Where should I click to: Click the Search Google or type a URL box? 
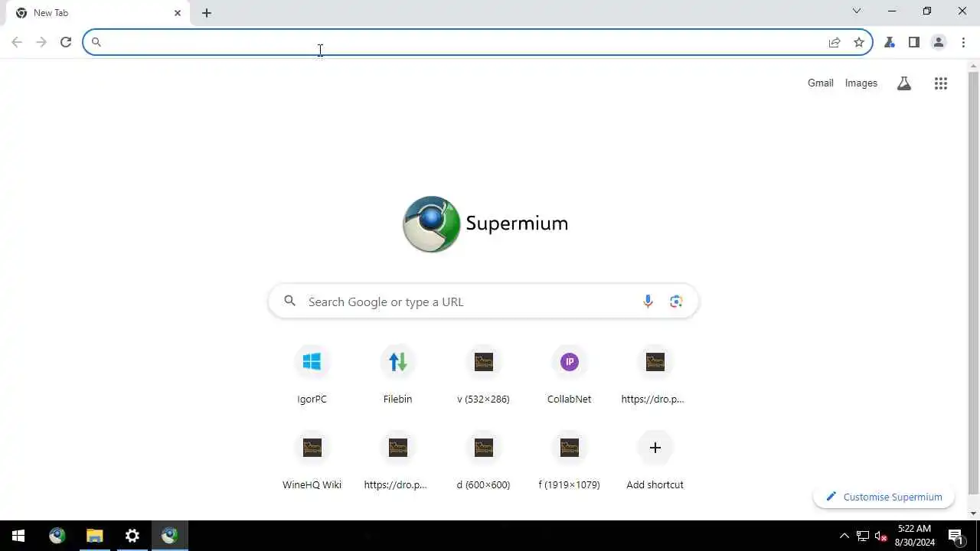pos(483,302)
